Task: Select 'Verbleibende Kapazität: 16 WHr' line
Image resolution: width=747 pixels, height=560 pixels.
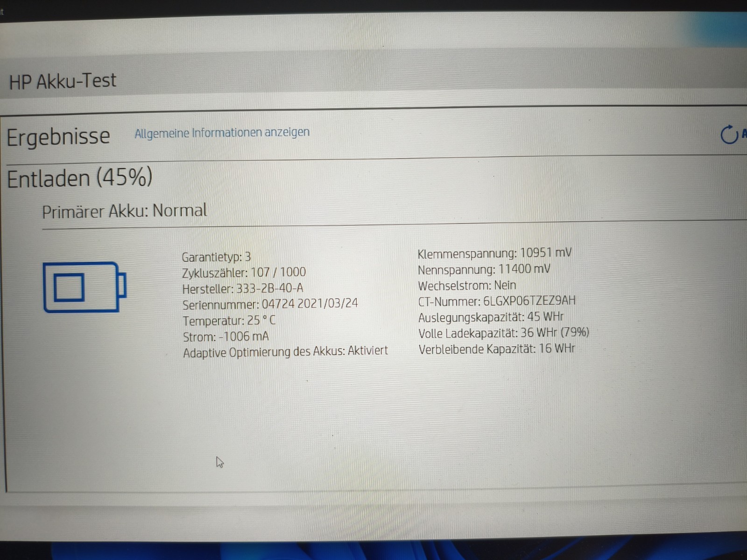Action: (x=497, y=349)
